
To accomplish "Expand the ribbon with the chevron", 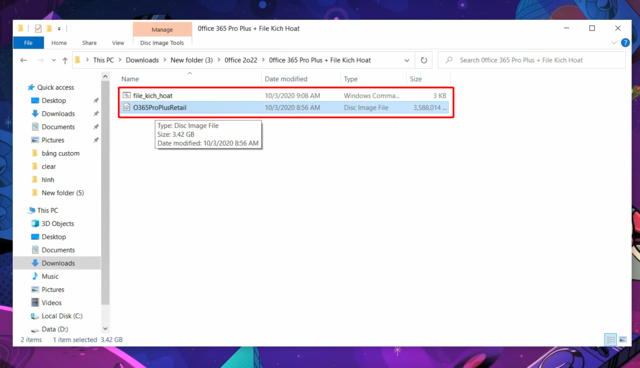I will [x=613, y=43].
